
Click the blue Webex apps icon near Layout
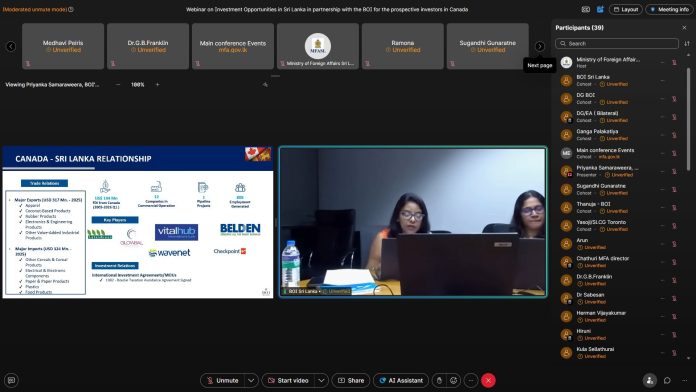point(600,9)
